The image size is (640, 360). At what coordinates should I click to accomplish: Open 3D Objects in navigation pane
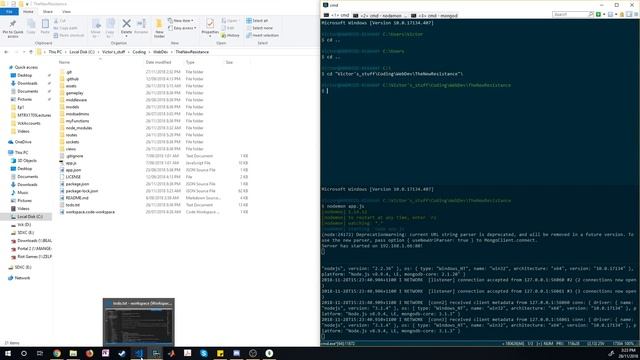tap(27, 161)
